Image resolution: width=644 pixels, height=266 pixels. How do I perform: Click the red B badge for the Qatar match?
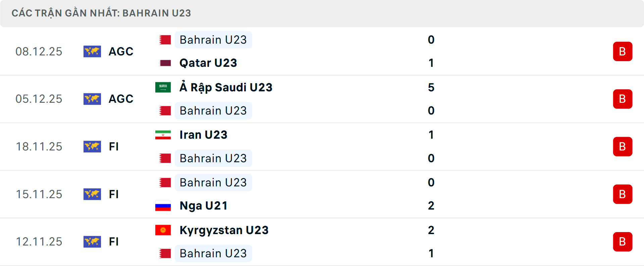pos(623,51)
